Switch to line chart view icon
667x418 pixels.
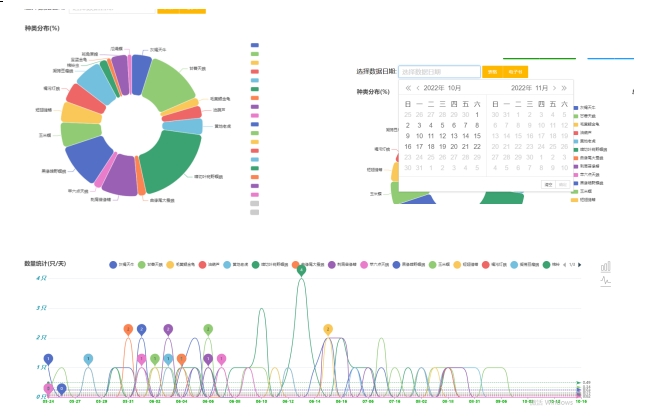click(605, 282)
